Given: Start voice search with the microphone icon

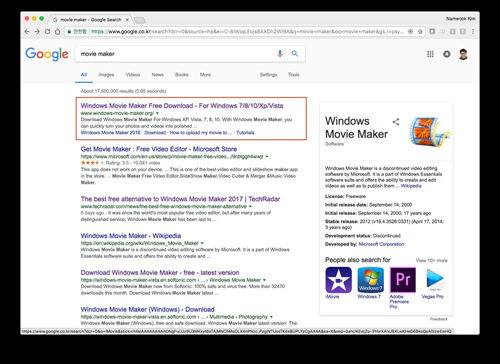Looking at the screenshot, I should tap(280, 54).
